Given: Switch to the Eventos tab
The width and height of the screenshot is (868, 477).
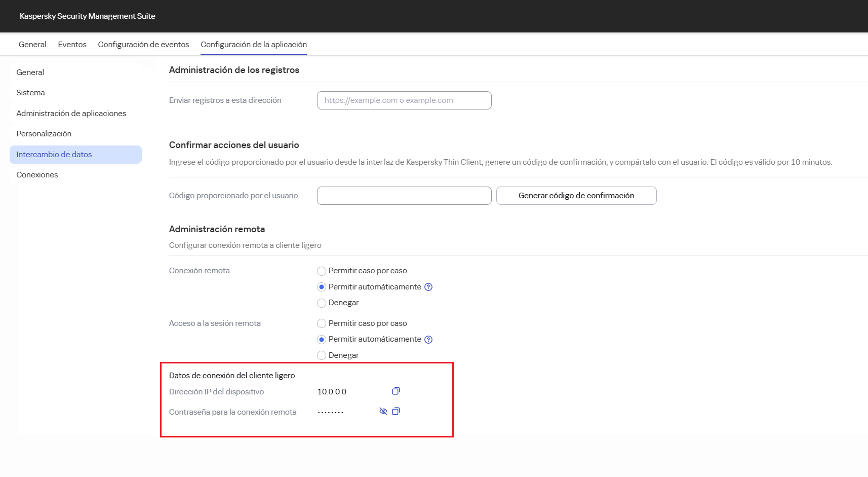Looking at the screenshot, I should point(72,44).
